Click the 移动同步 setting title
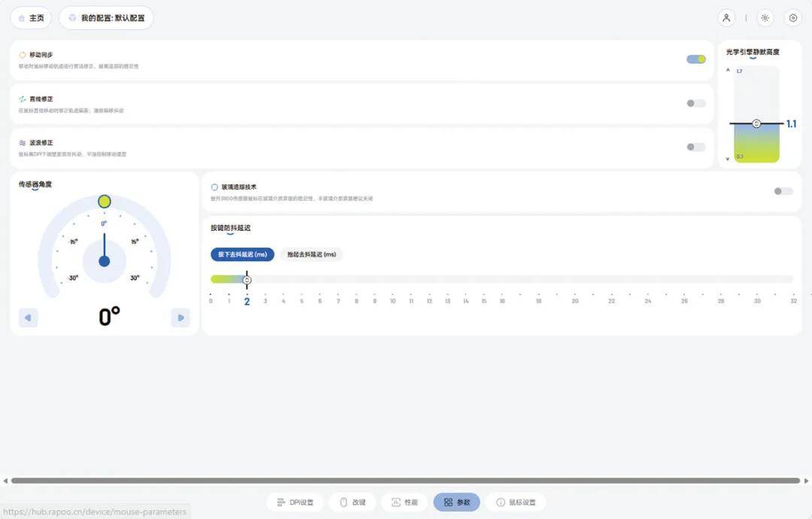The height and width of the screenshot is (519, 812). coord(41,55)
